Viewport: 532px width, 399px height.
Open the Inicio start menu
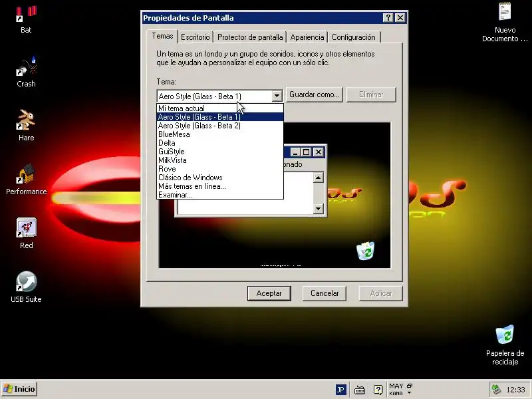[x=19, y=389]
